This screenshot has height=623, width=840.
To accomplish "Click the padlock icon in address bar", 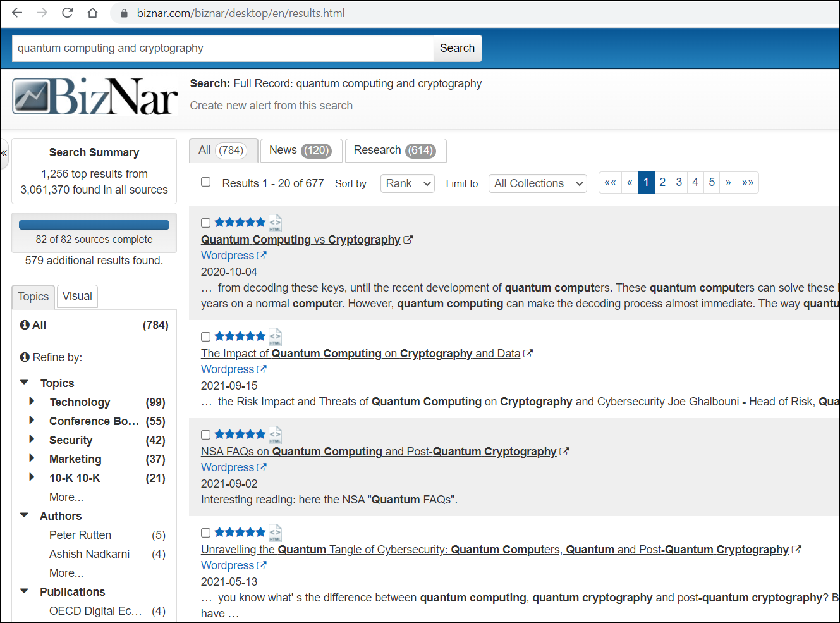I will pyautogui.click(x=124, y=13).
